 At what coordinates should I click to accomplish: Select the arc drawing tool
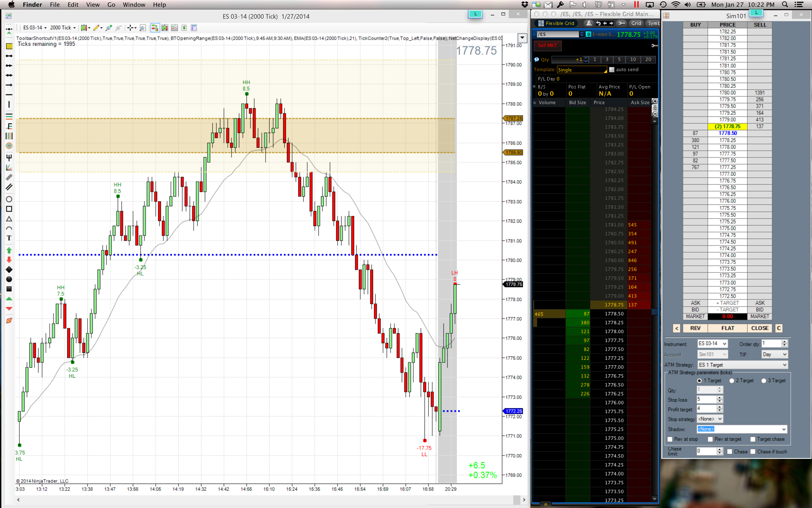pyautogui.click(x=9, y=228)
